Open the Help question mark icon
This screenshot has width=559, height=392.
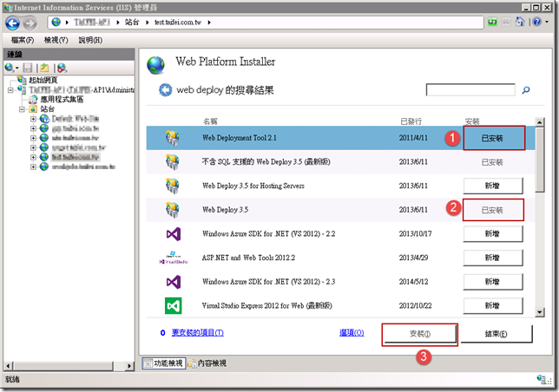click(x=536, y=22)
